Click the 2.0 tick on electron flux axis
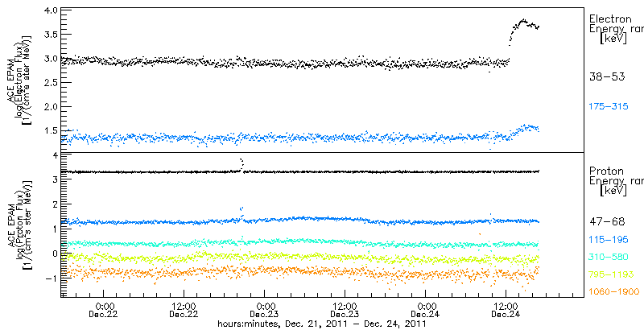 (x=50, y=107)
